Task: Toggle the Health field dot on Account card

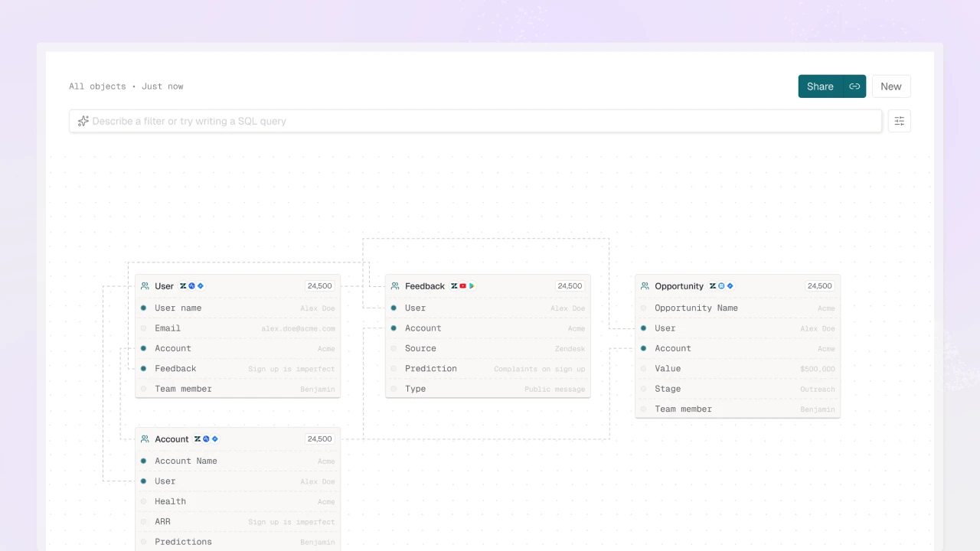Action: 143,501
